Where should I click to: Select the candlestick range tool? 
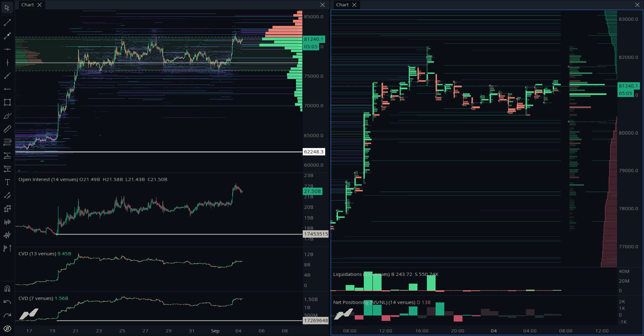click(7, 222)
